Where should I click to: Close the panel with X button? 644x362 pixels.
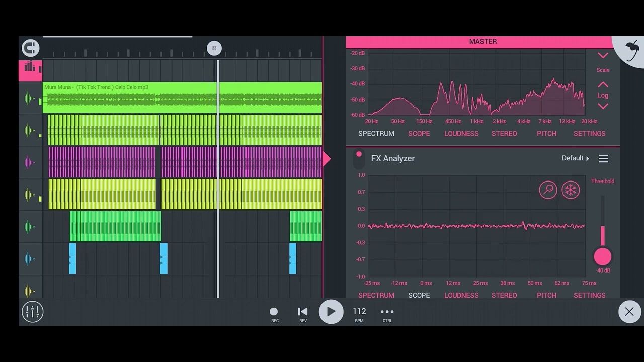click(629, 312)
